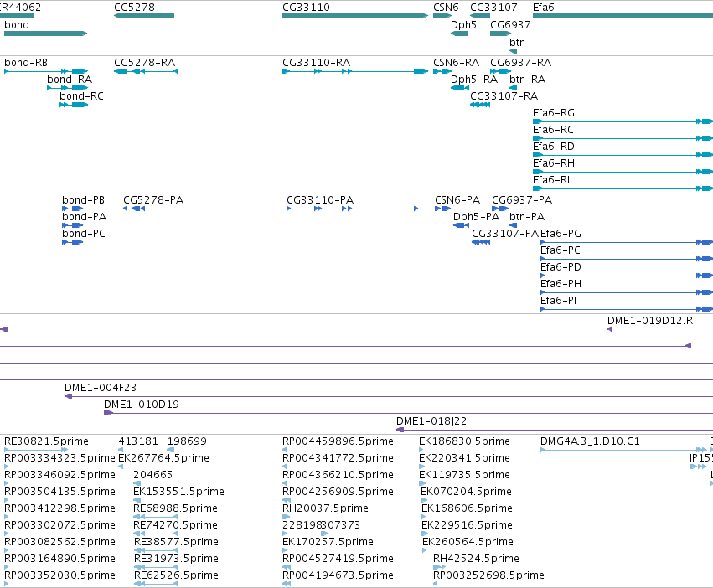Select the Efa6-PD protein label
This screenshot has height=588, width=713.
[x=561, y=267]
